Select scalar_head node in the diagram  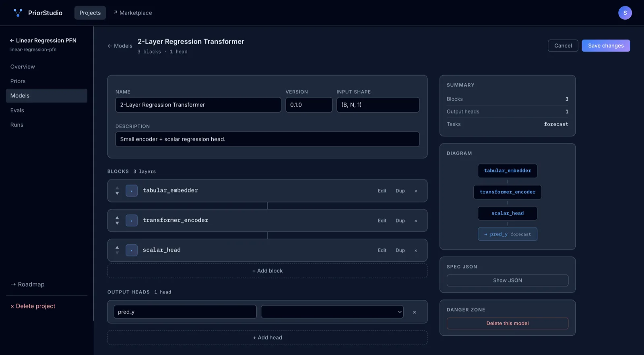[x=508, y=213]
